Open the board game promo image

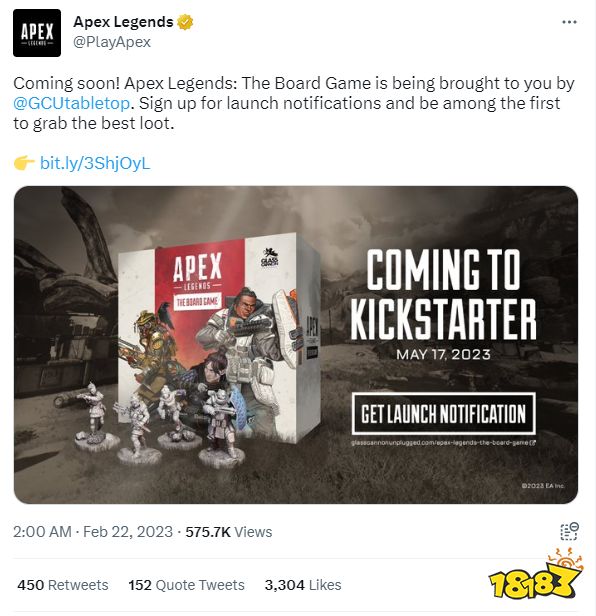click(x=296, y=345)
